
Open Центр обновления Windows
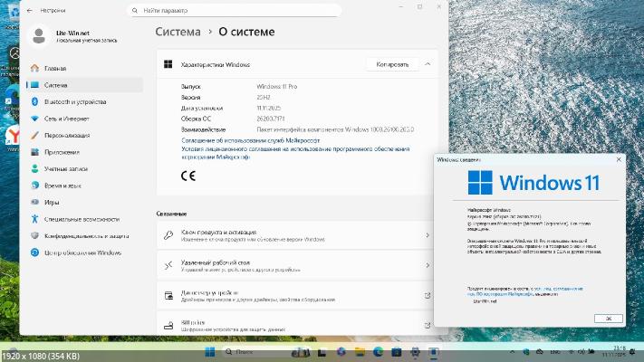click(82, 252)
